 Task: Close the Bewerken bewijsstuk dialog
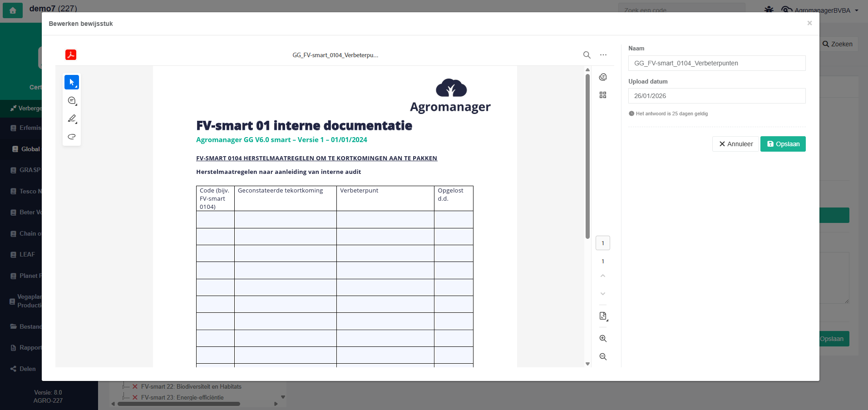pyautogui.click(x=809, y=23)
